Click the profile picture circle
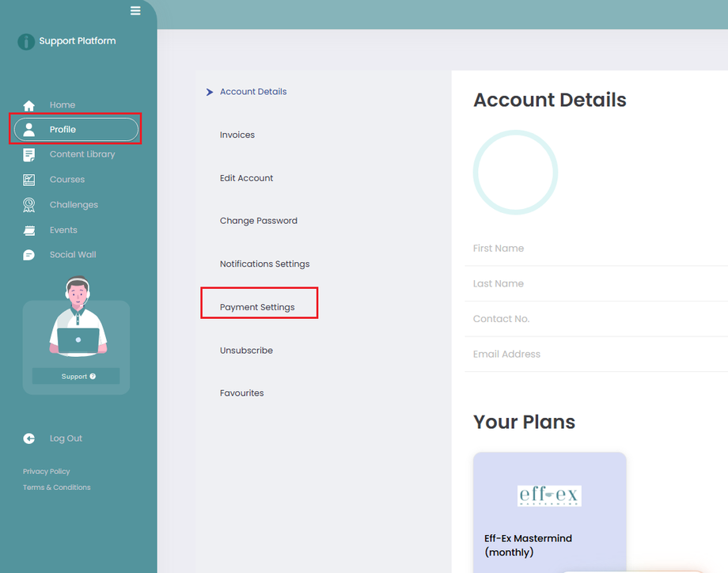The height and width of the screenshot is (573, 728). coord(515,173)
